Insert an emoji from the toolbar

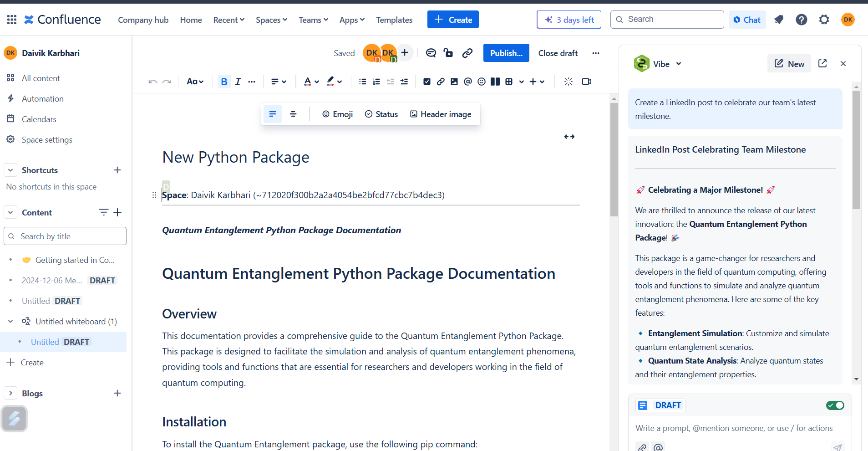coord(481,82)
